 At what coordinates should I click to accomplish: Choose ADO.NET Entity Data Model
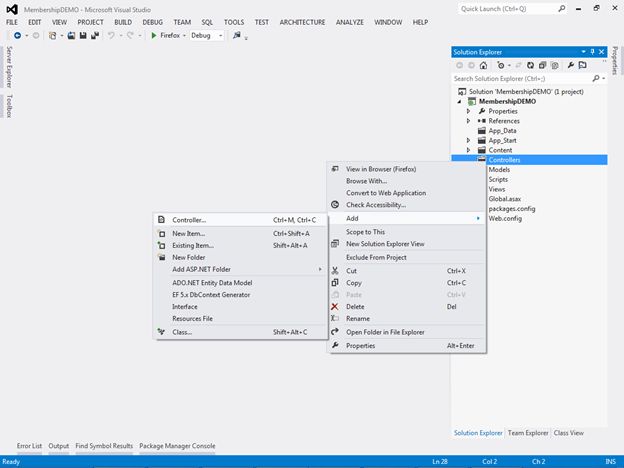[240, 283]
